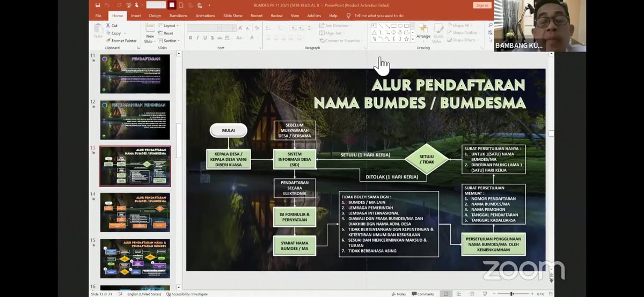Click the MULAI shape on slide
This screenshot has width=644, height=297.
(x=228, y=130)
